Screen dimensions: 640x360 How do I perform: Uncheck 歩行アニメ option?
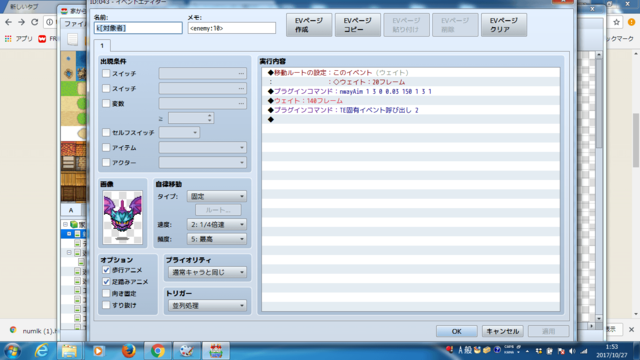click(106, 270)
